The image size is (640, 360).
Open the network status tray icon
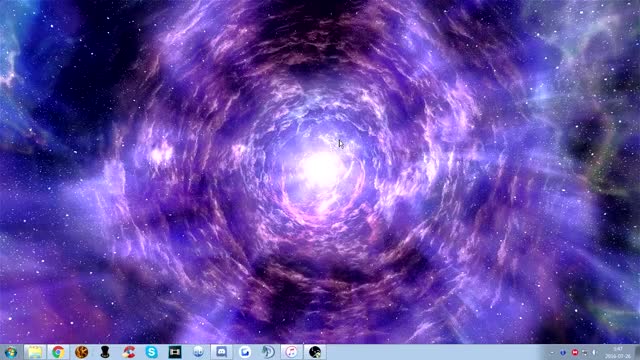click(585, 352)
